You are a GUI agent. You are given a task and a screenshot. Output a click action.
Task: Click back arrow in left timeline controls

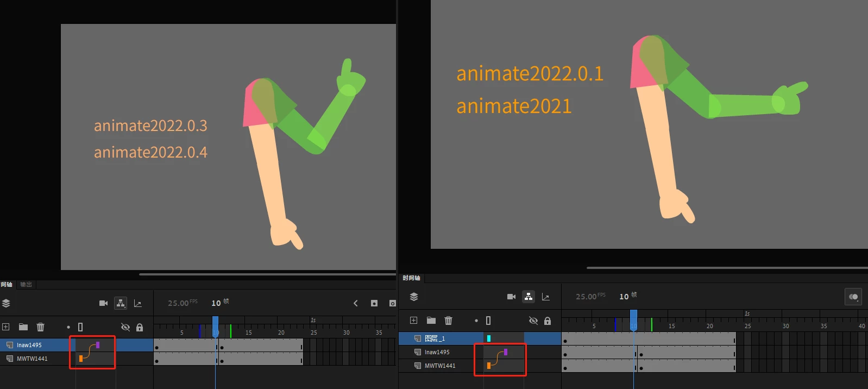click(x=356, y=303)
